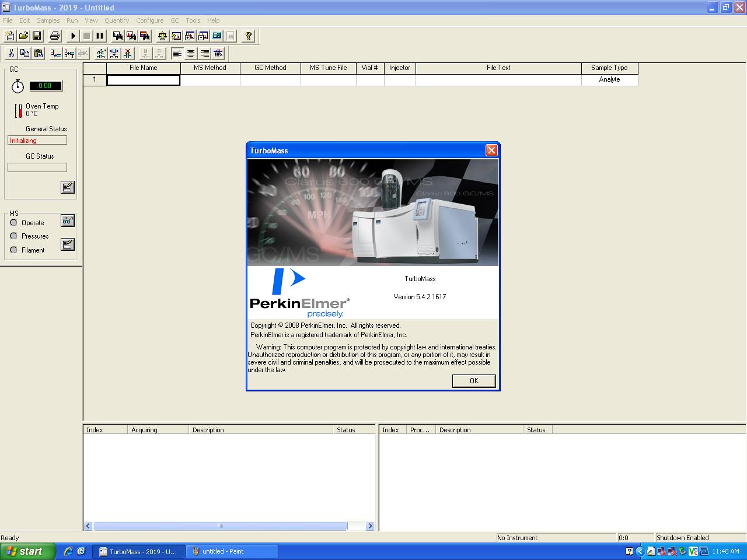747x560 pixels.
Task: Paste into the sample list
Action: click(38, 53)
